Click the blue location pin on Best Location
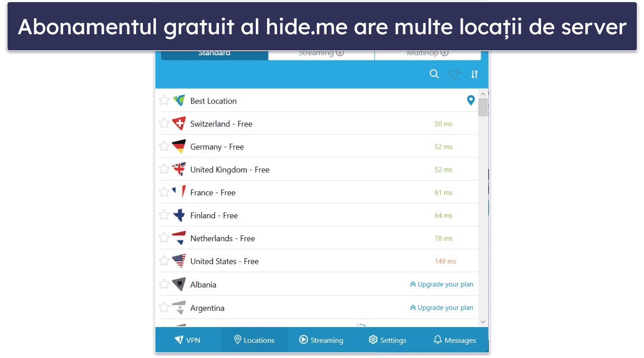Image resolution: width=644 pixels, height=358 pixels. (470, 100)
